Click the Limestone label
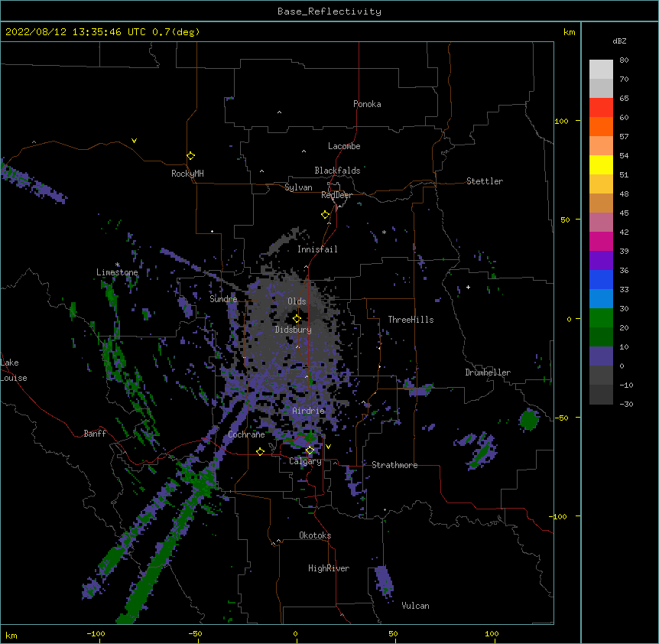Image resolution: width=659 pixels, height=644 pixels. [117, 272]
